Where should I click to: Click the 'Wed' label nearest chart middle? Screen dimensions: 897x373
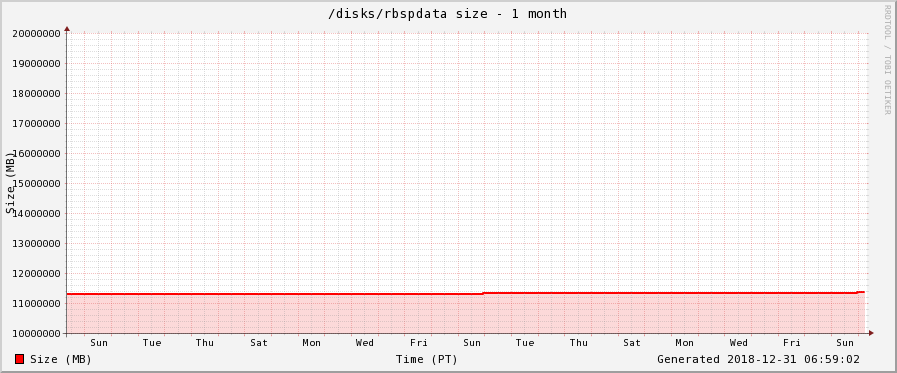(x=364, y=343)
